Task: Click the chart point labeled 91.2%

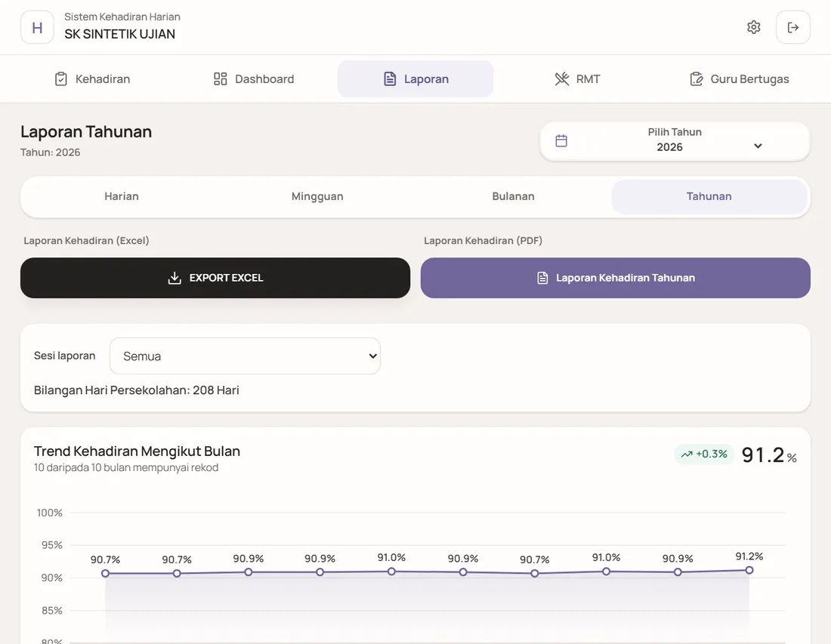Action: (749, 570)
